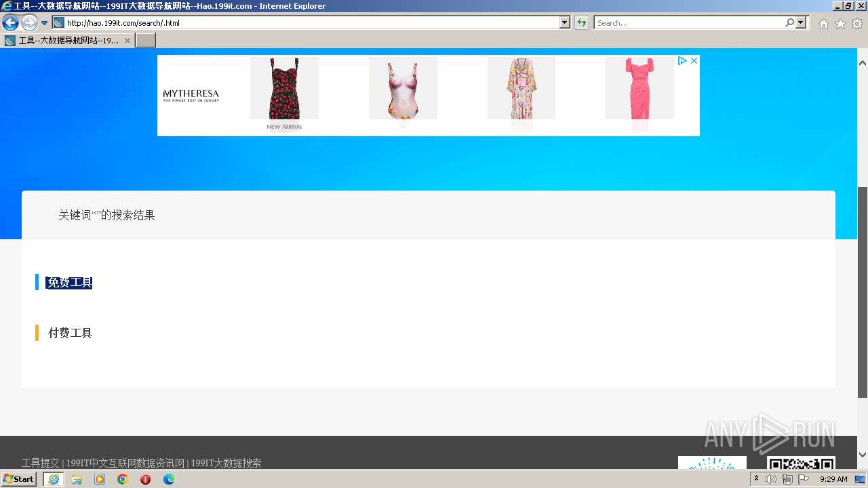Open the Action Center flag tray icon
This screenshot has width=868, height=488.
coord(804,479)
